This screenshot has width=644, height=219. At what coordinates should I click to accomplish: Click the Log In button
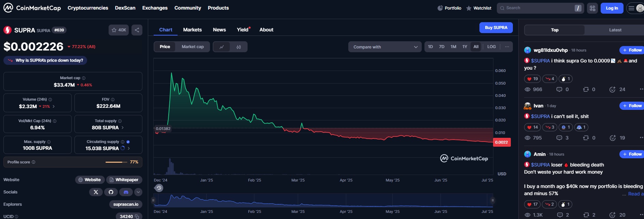point(612,8)
